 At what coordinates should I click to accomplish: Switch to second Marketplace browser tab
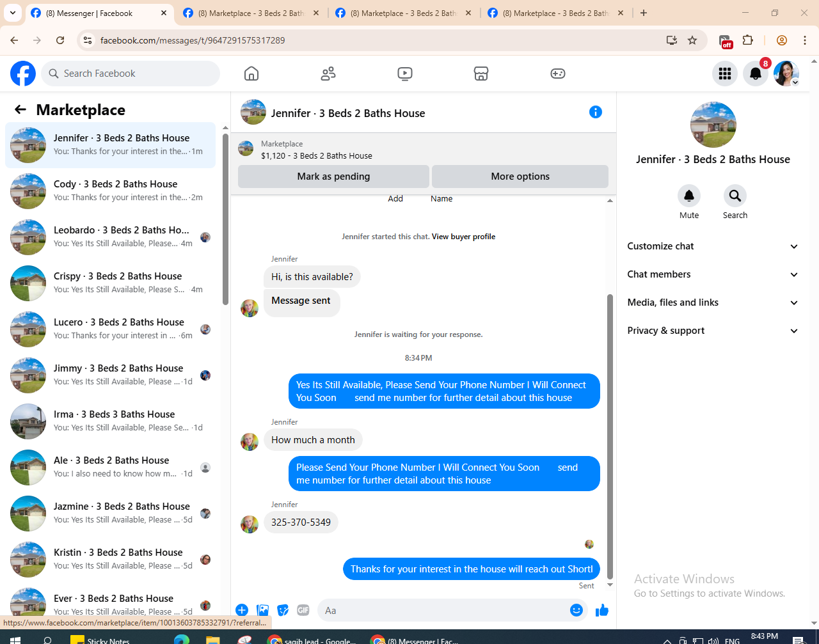[x=251, y=13]
